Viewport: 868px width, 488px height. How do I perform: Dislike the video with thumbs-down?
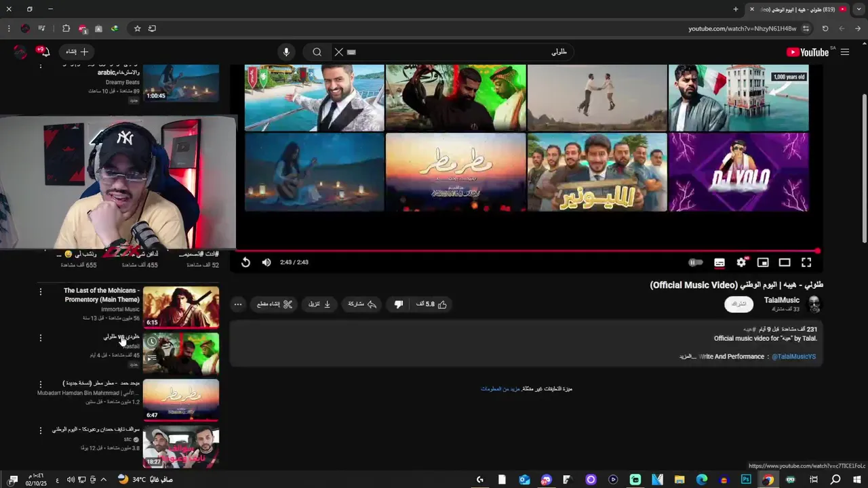tap(399, 304)
